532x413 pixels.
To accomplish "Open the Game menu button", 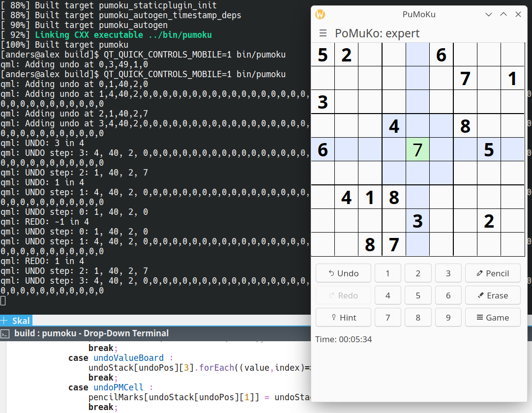I will click(493, 317).
